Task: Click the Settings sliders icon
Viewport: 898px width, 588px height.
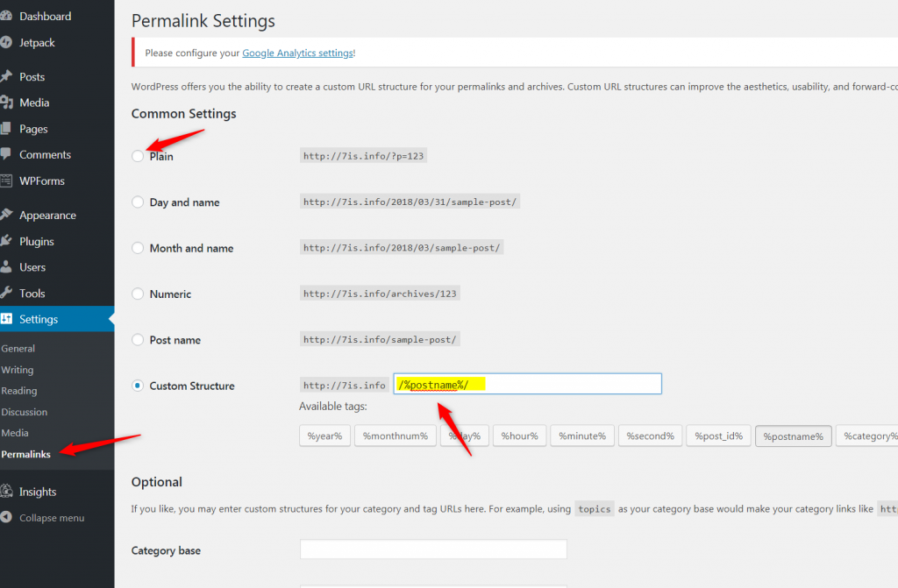Action: (6, 319)
